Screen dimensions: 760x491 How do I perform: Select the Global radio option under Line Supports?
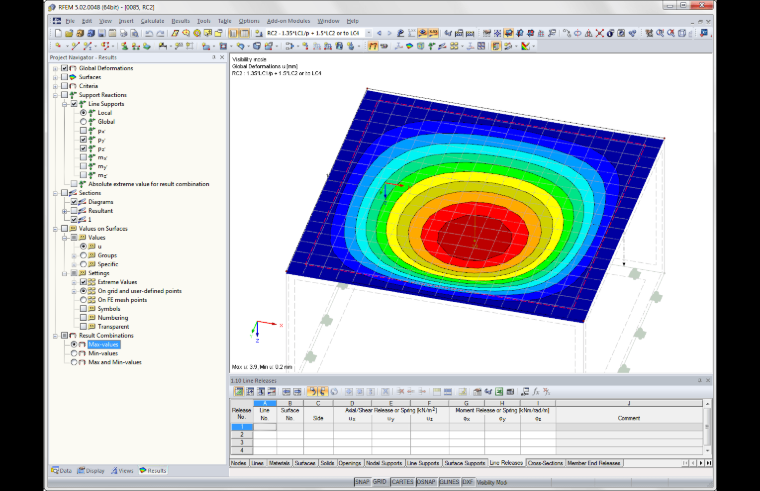[x=83, y=122]
